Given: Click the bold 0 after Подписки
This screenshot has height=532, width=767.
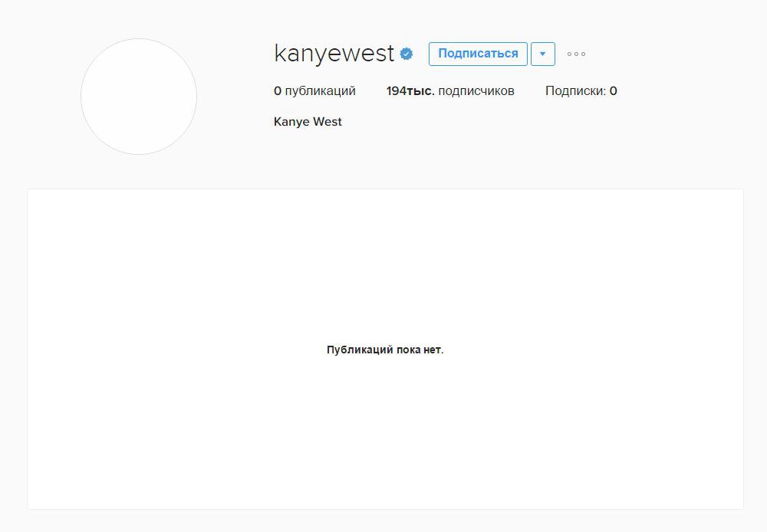Looking at the screenshot, I should pyautogui.click(x=614, y=91).
